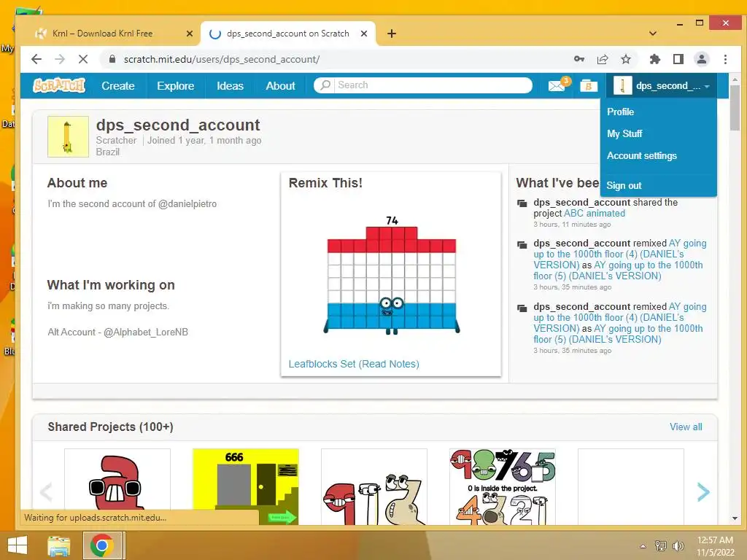
Task: Open the About page in the navbar
Action: click(x=281, y=86)
